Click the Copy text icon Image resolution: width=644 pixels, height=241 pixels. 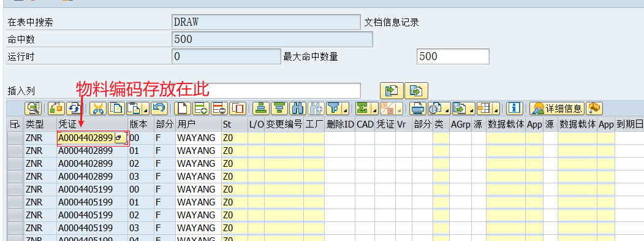[x=116, y=109]
